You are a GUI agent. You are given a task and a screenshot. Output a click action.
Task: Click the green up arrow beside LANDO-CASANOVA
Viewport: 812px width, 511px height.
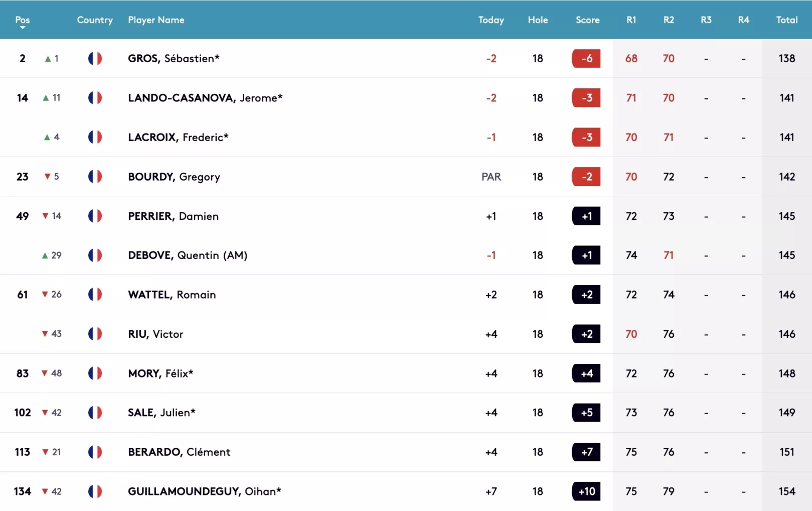tap(46, 98)
